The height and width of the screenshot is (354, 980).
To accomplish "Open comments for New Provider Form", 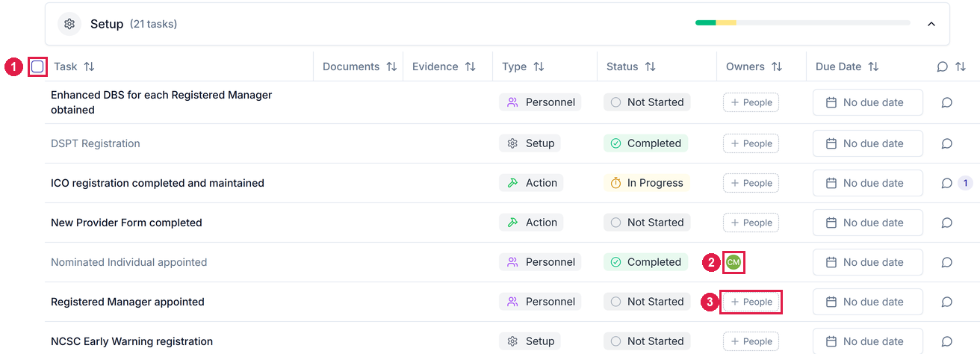I will (946, 223).
